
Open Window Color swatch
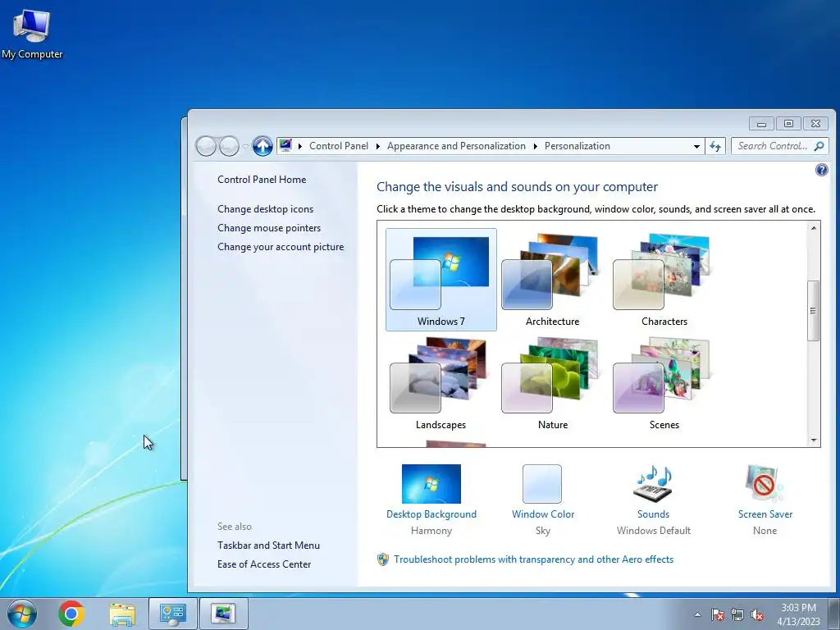click(542, 484)
